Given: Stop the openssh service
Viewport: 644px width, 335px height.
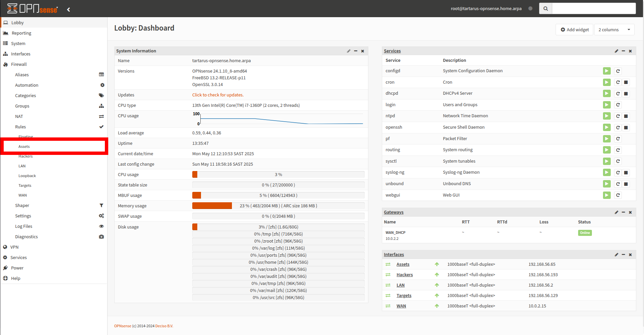Looking at the screenshot, I should point(626,127).
